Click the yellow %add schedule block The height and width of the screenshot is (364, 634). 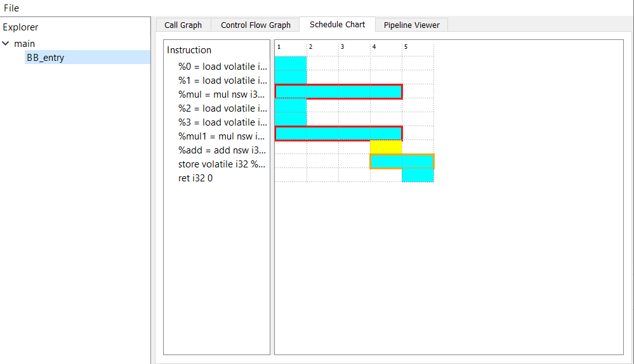pyautogui.click(x=386, y=147)
